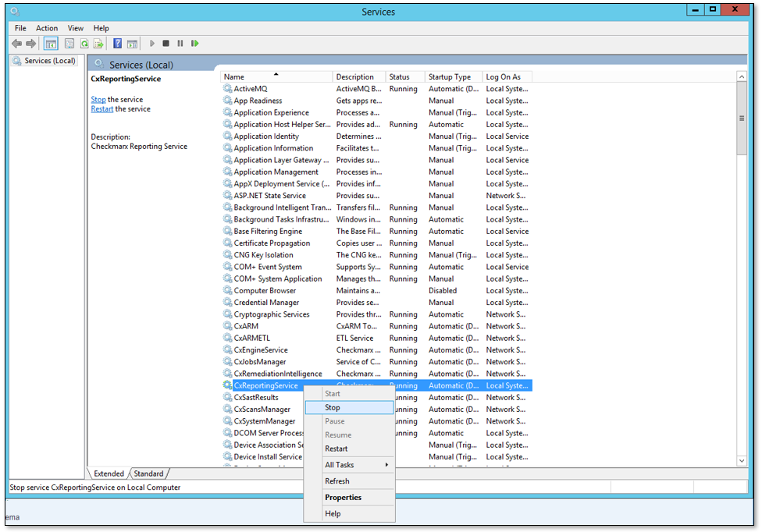Select the CxRemediationIntelligence service row

[x=376, y=374]
